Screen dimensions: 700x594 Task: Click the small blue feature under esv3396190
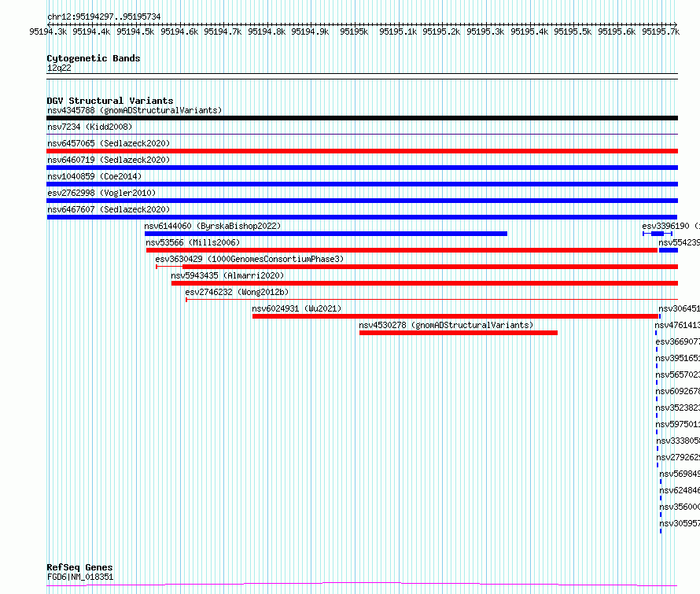[658, 234]
